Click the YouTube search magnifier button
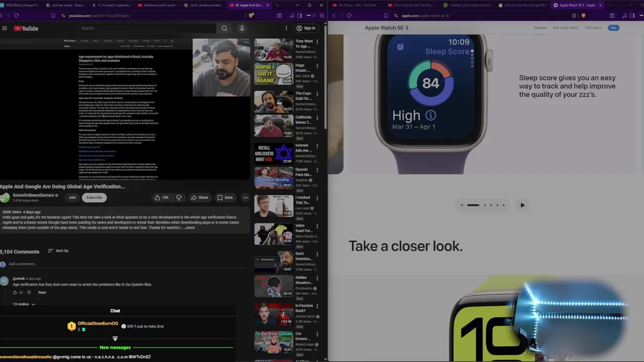The height and width of the screenshot is (362, 644). point(224,28)
